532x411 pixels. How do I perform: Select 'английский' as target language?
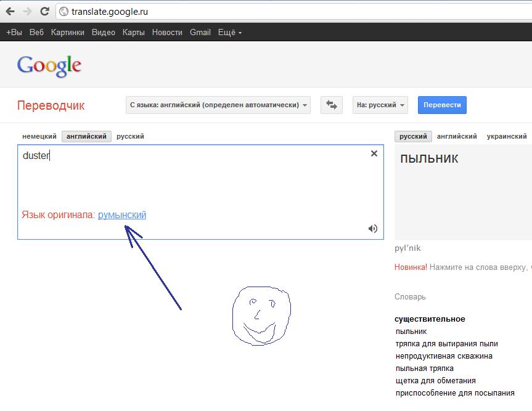click(457, 136)
